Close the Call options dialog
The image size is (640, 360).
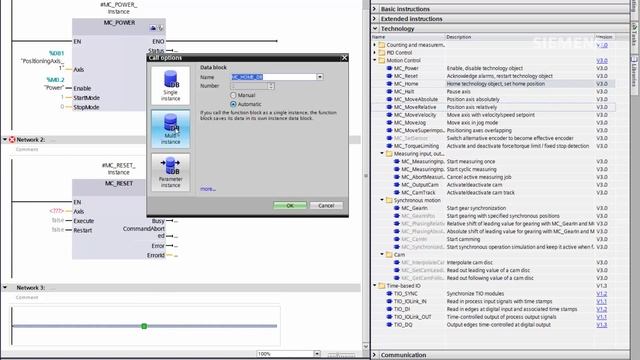[x=344, y=58]
